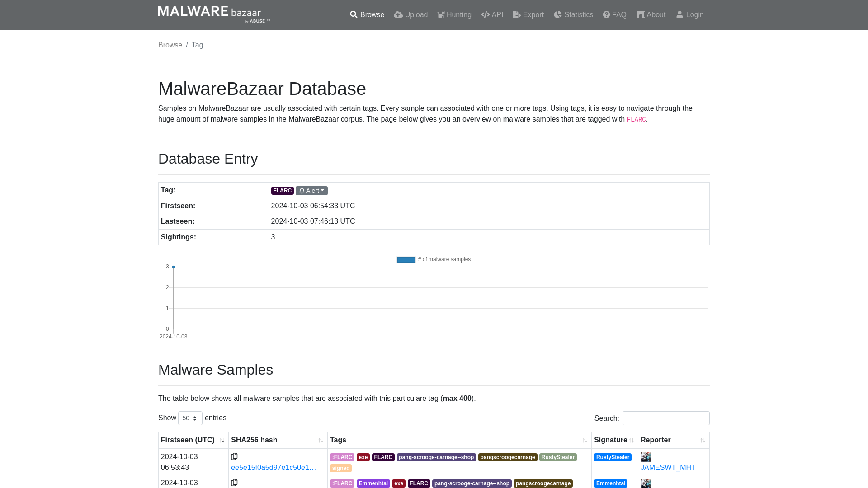Image resolution: width=868 pixels, height=488 pixels.
Task: Click pangscroogecarnage tag in first row
Action: [508, 457]
